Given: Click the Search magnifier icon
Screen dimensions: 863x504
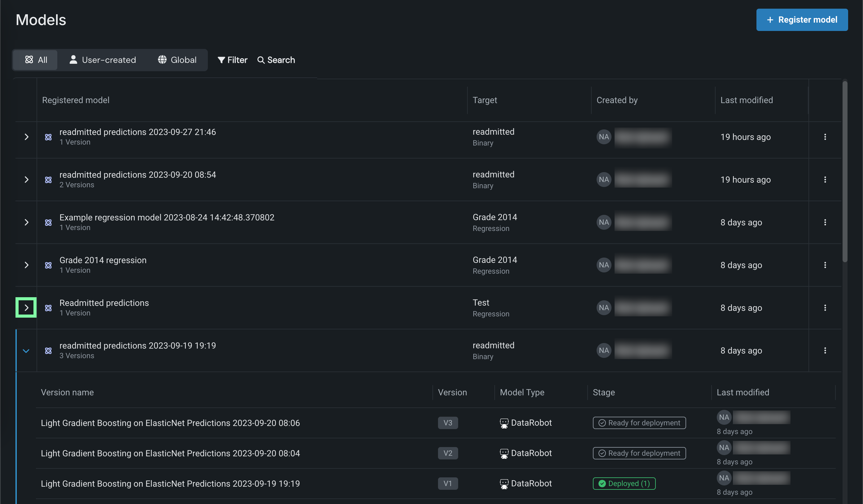Looking at the screenshot, I should click(x=261, y=60).
